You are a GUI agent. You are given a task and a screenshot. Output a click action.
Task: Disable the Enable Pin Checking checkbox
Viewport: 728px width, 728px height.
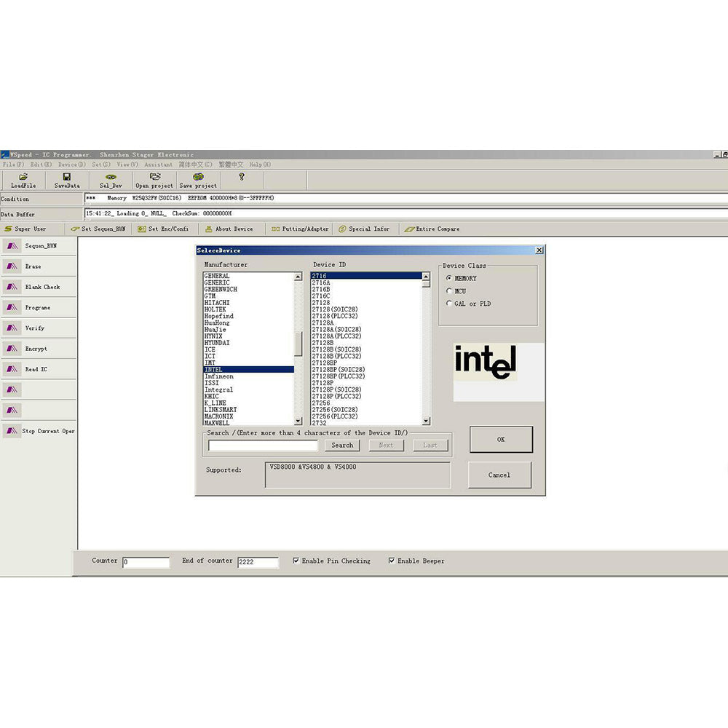pos(296,561)
